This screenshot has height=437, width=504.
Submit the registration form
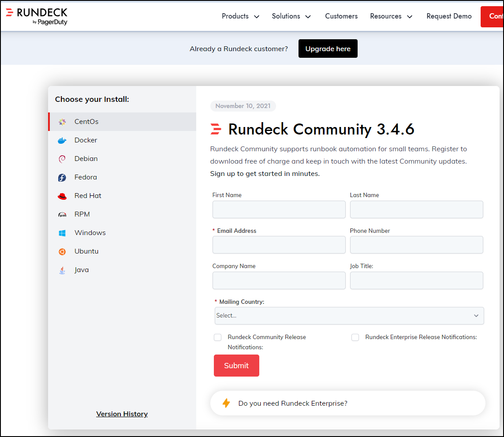[236, 365]
